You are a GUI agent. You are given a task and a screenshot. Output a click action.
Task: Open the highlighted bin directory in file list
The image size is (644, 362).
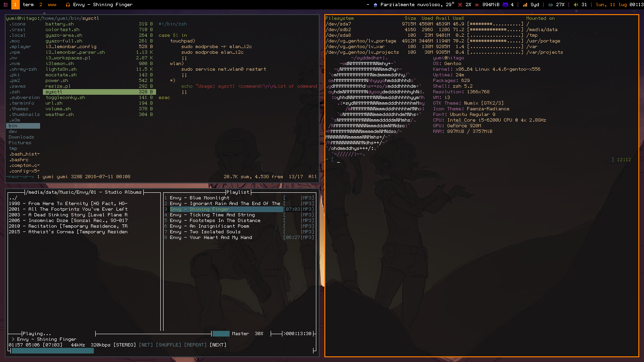coord(13,126)
